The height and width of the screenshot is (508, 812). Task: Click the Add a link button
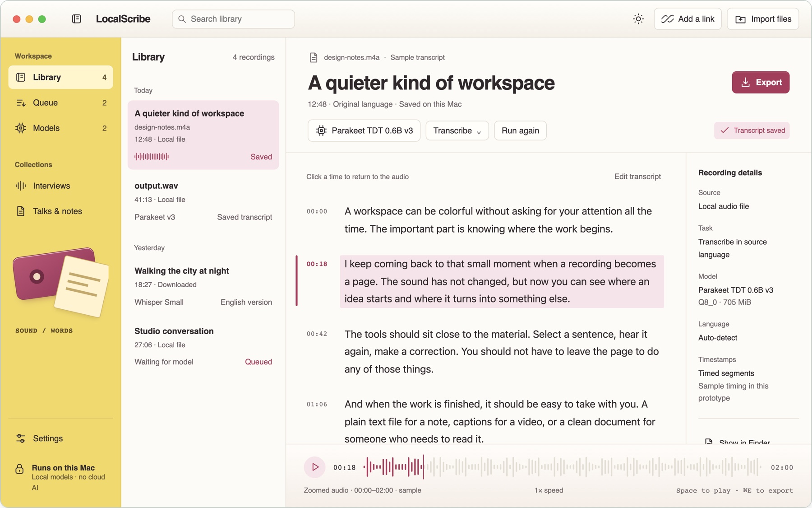(687, 19)
